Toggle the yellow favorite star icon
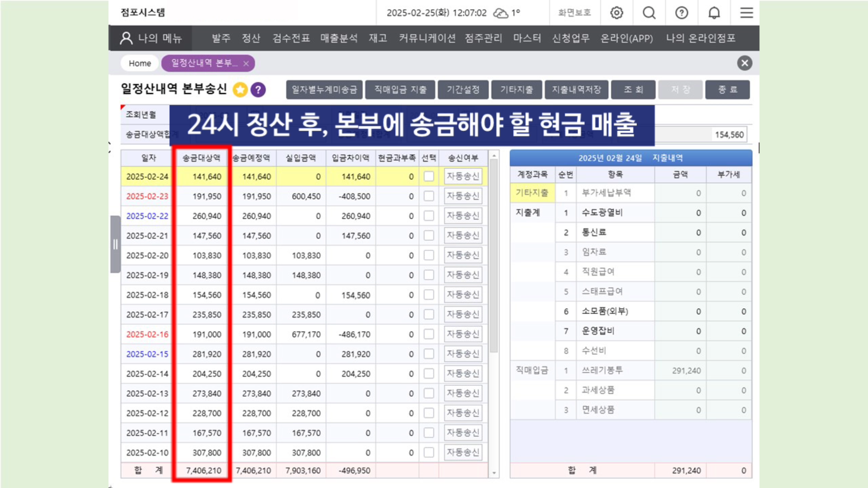Screen dimensions: 868x488 (240, 90)
